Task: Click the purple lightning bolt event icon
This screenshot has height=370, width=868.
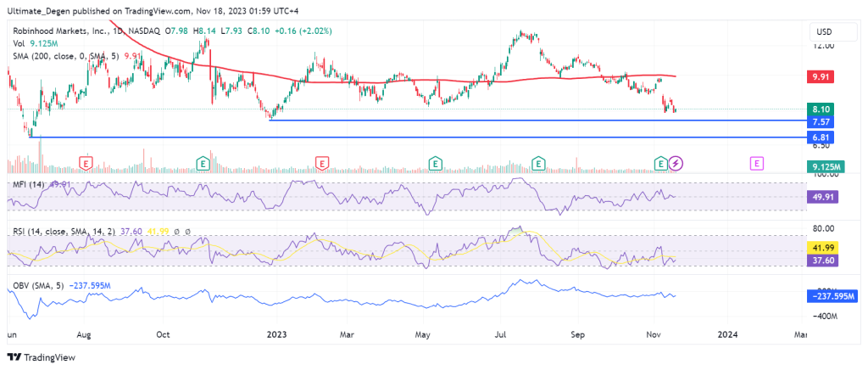Action: [x=676, y=164]
